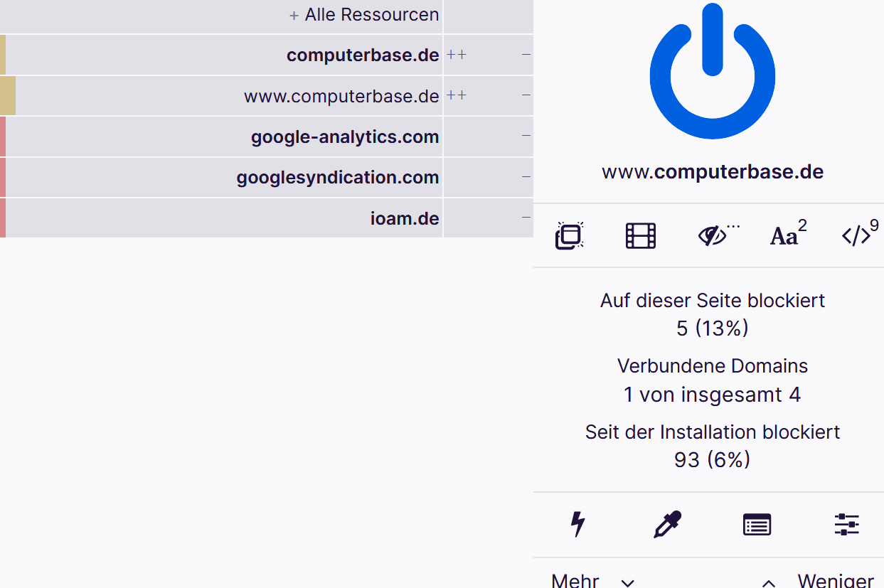Enter element picker mode eyedropper icon
The height and width of the screenshot is (588, 884).
click(x=667, y=525)
